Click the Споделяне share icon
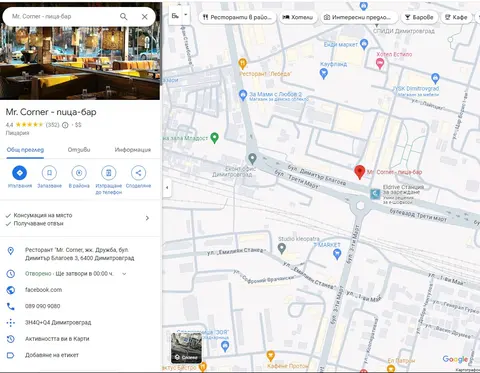Screen dimensions: 480x373 point(138,173)
